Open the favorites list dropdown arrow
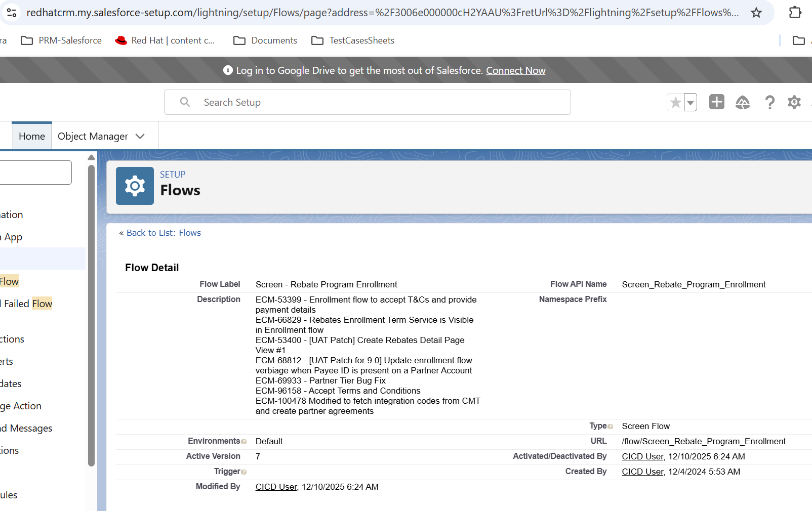The height and width of the screenshot is (511, 812). click(x=691, y=102)
